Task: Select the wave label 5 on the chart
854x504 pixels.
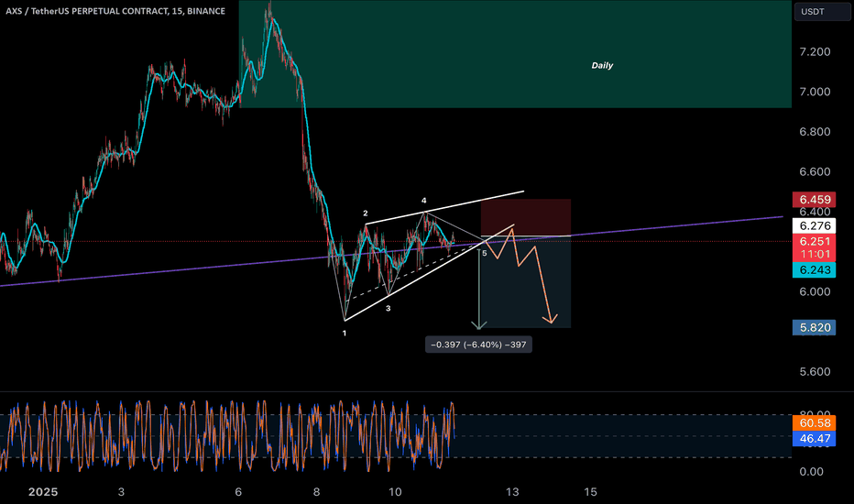Action: pos(484,253)
